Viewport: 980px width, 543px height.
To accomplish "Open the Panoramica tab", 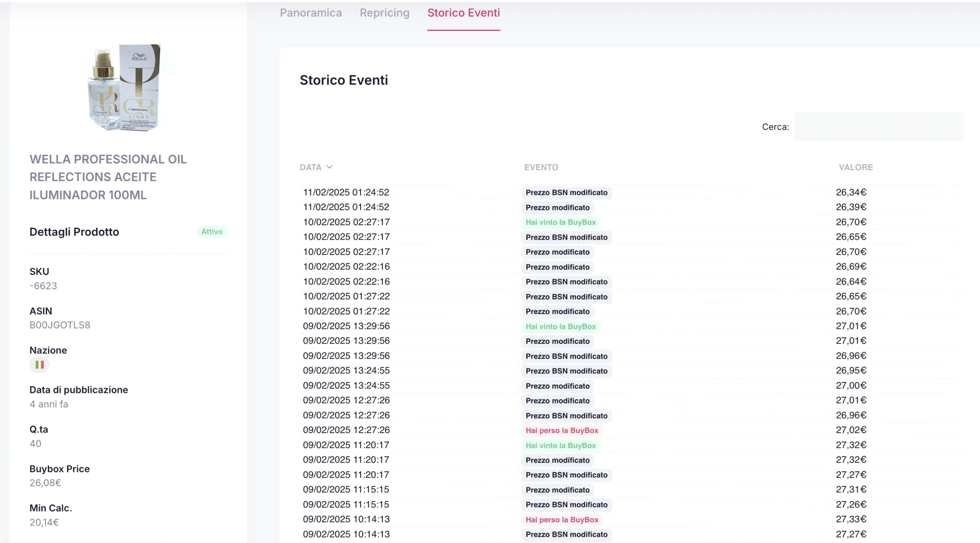I will (x=310, y=13).
